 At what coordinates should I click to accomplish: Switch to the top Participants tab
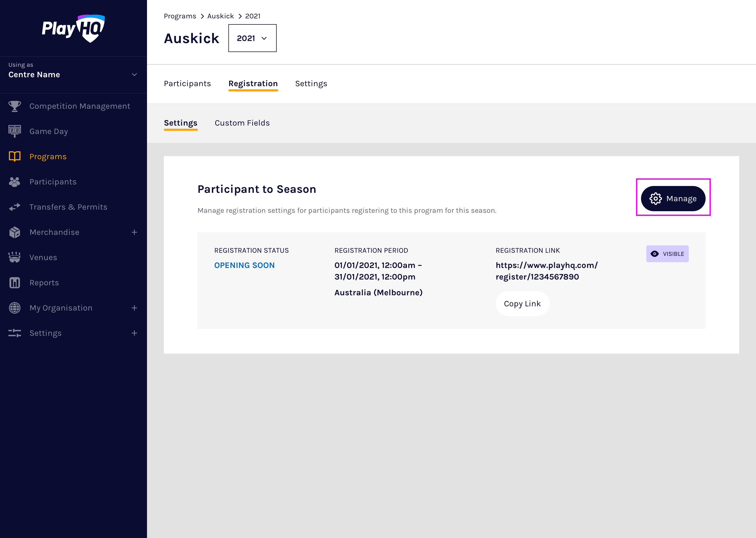click(187, 84)
